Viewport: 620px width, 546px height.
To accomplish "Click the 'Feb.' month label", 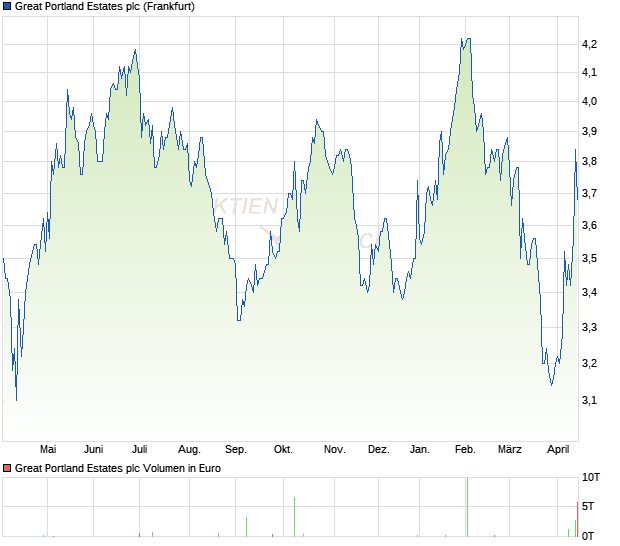I will [x=465, y=449].
